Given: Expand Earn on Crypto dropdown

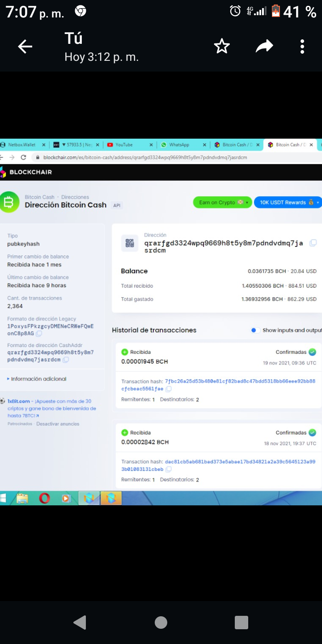Looking at the screenshot, I should point(223,202).
